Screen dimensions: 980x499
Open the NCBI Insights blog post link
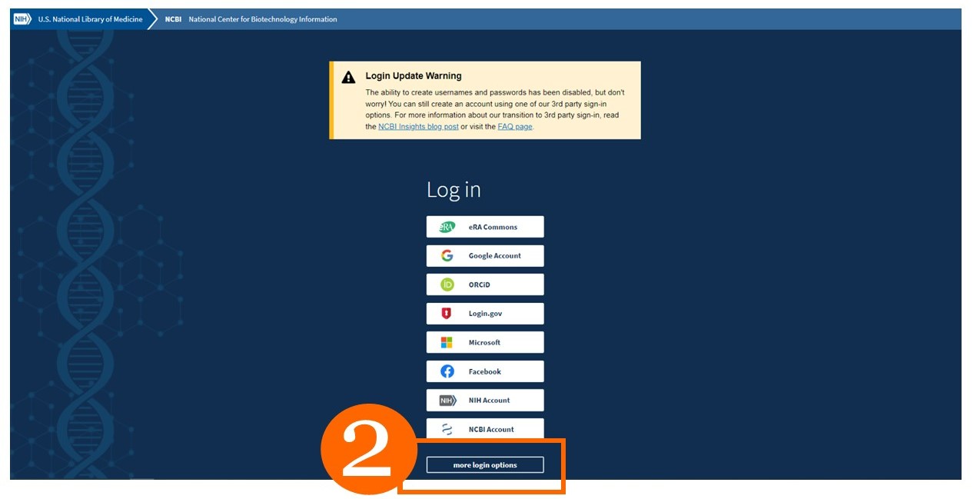(x=417, y=126)
